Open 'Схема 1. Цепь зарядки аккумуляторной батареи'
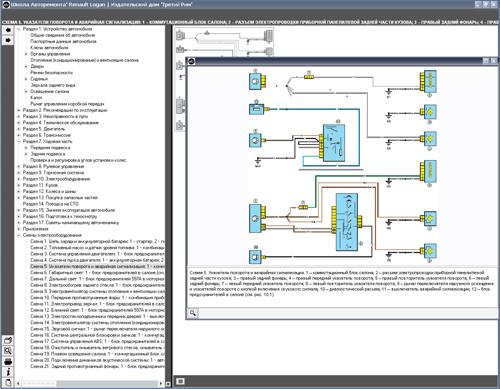500x389 pixels. [97, 241]
